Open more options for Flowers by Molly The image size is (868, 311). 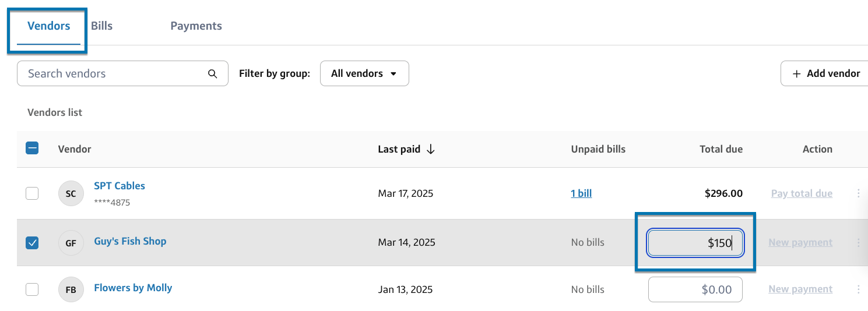click(858, 289)
